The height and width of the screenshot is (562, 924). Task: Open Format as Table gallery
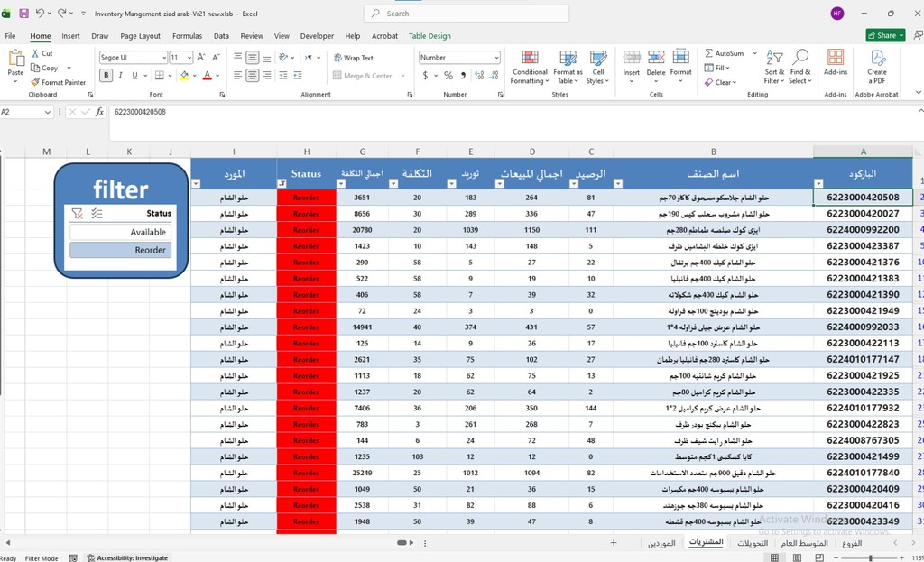(568, 67)
